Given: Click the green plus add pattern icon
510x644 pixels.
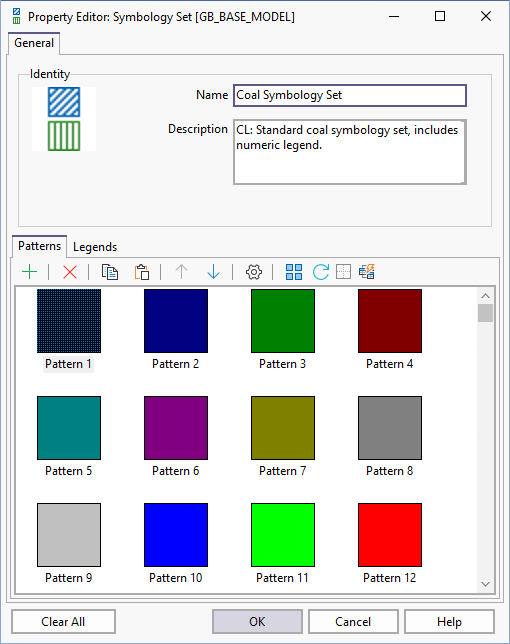Looking at the screenshot, I should (30, 272).
